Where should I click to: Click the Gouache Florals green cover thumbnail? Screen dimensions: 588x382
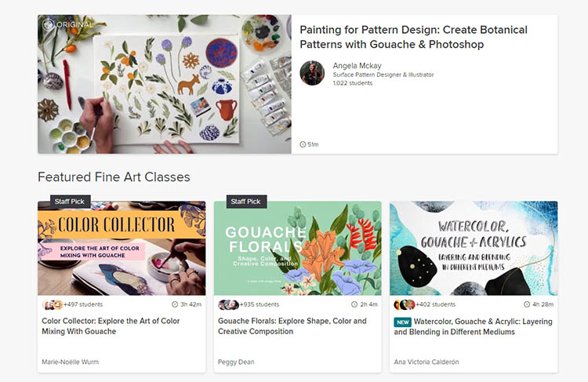click(x=298, y=248)
